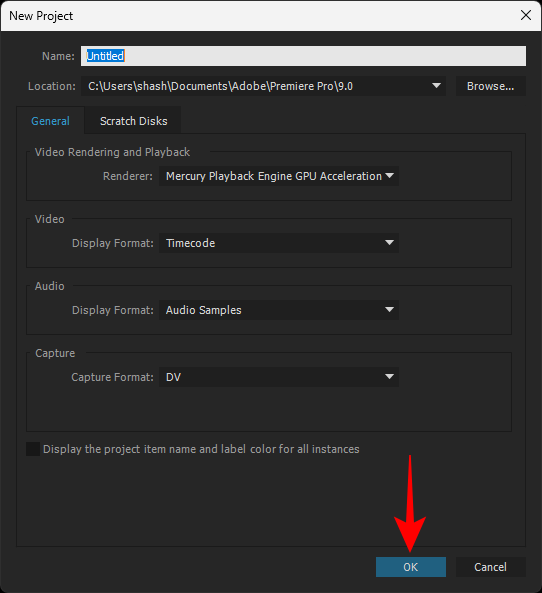Open the Audio Display Format dropdown showing Audio Samples
Screen dimensions: 542x593
(279, 310)
